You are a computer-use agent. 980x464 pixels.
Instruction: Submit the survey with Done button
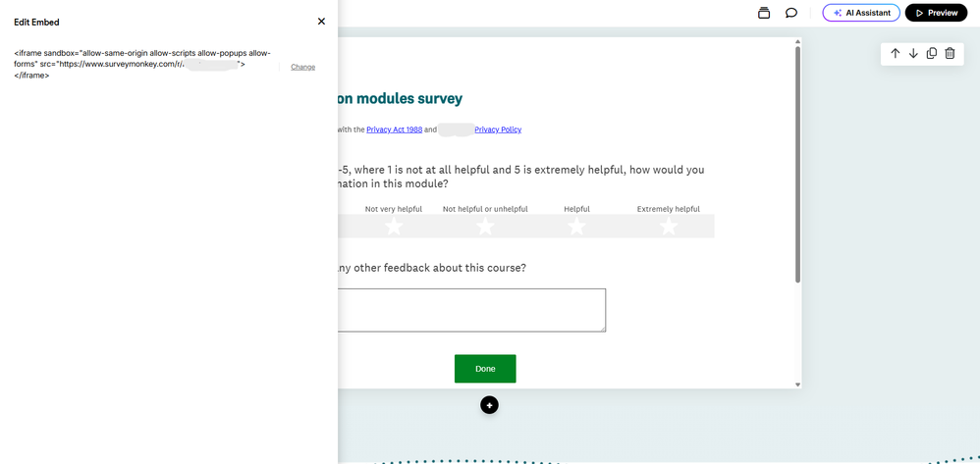[485, 369]
